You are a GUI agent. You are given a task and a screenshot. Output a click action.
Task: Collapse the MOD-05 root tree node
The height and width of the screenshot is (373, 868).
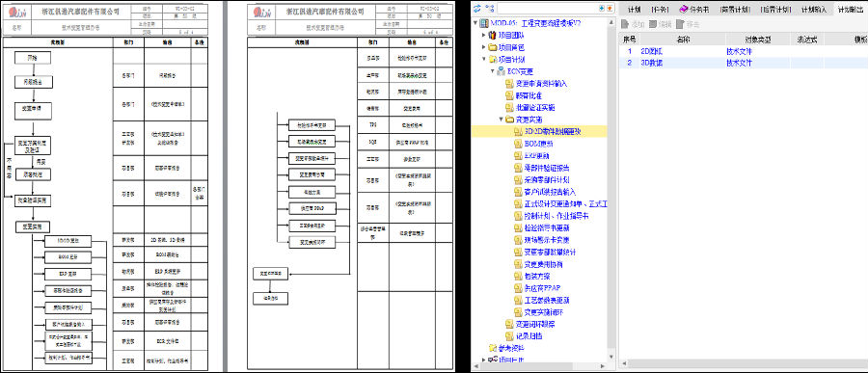coord(475,23)
